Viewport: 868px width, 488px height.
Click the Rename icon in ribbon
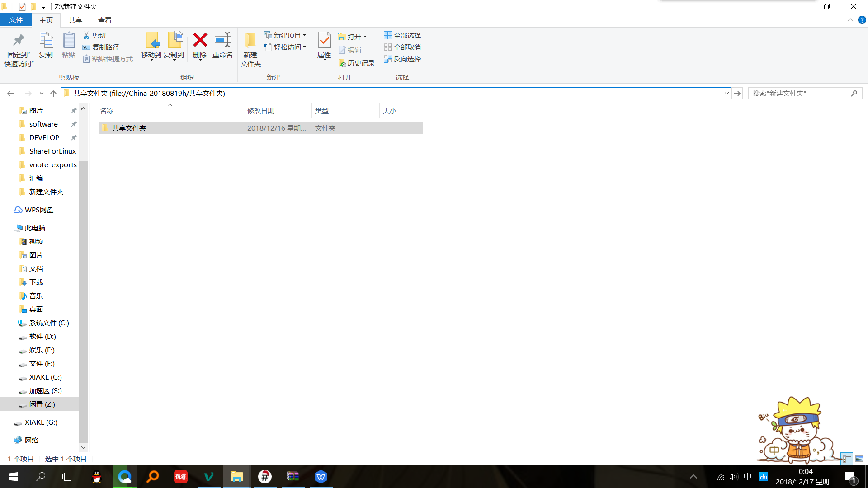tap(222, 41)
